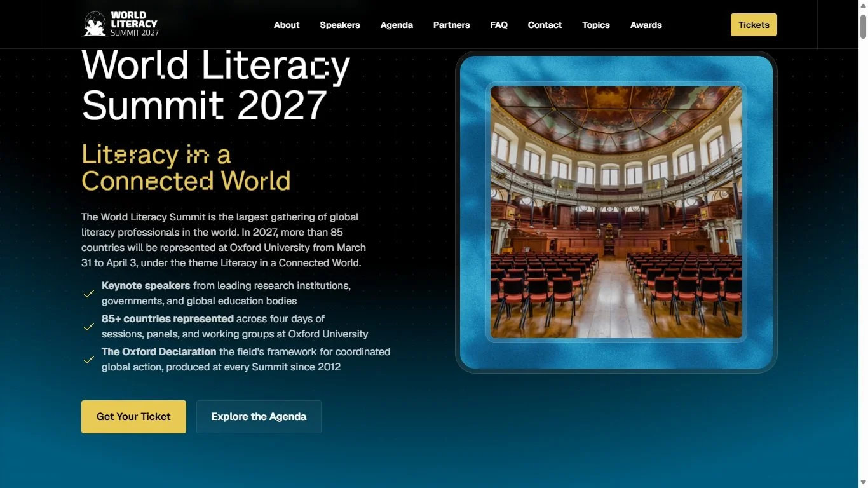
Task: Click the yellow Tickets button in header
Action: pyautogui.click(x=754, y=25)
